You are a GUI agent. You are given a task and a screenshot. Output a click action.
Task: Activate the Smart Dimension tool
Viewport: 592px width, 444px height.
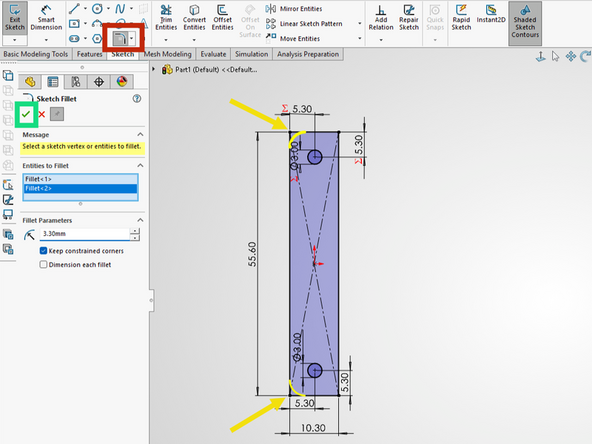tap(46, 18)
